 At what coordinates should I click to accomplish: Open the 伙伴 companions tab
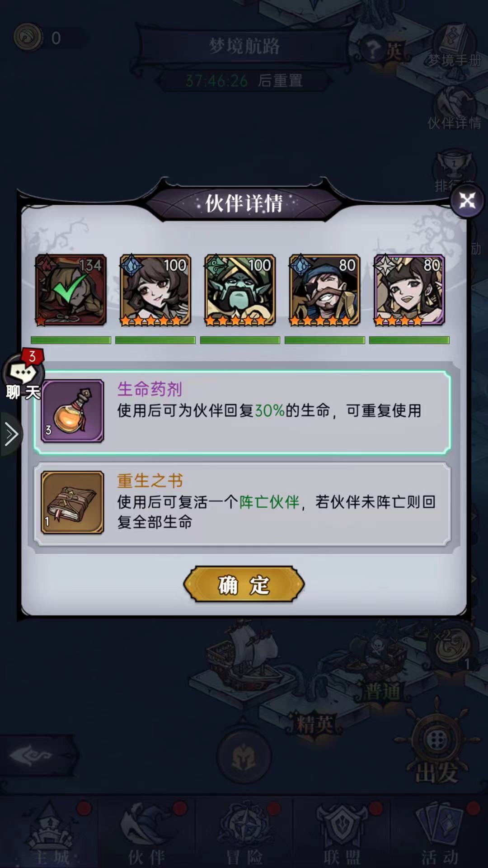tap(146, 833)
